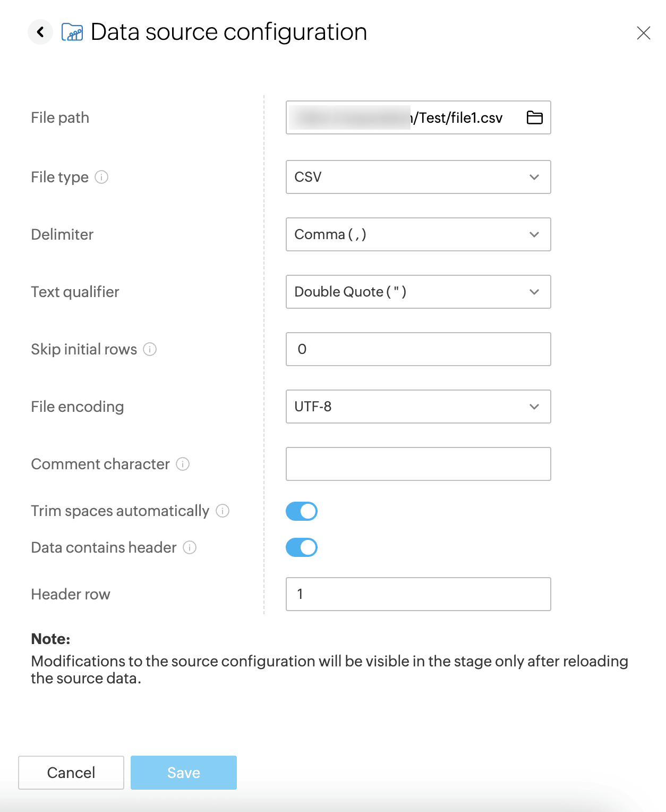Click the Skip initial rows input field

pyautogui.click(x=418, y=349)
